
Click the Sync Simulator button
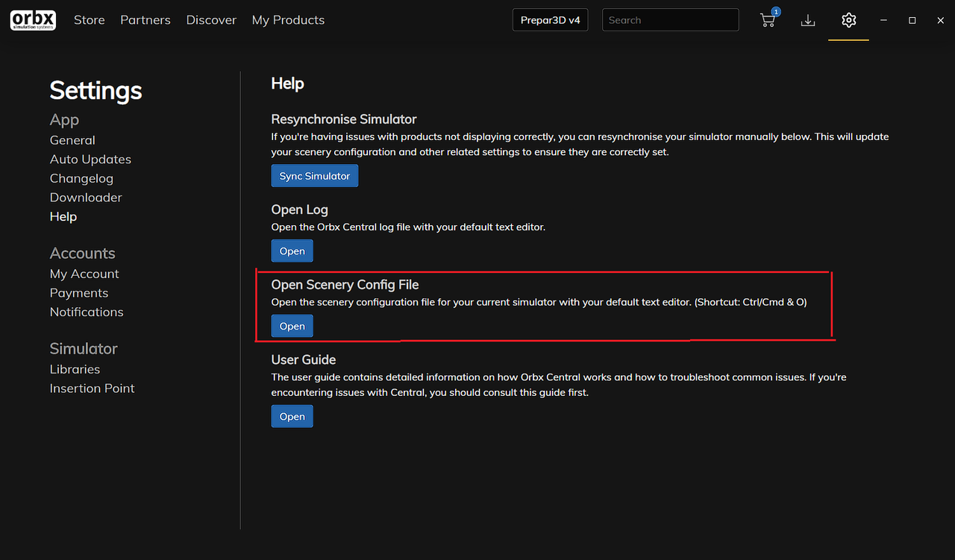pyautogui.click(x=315, y=176)
